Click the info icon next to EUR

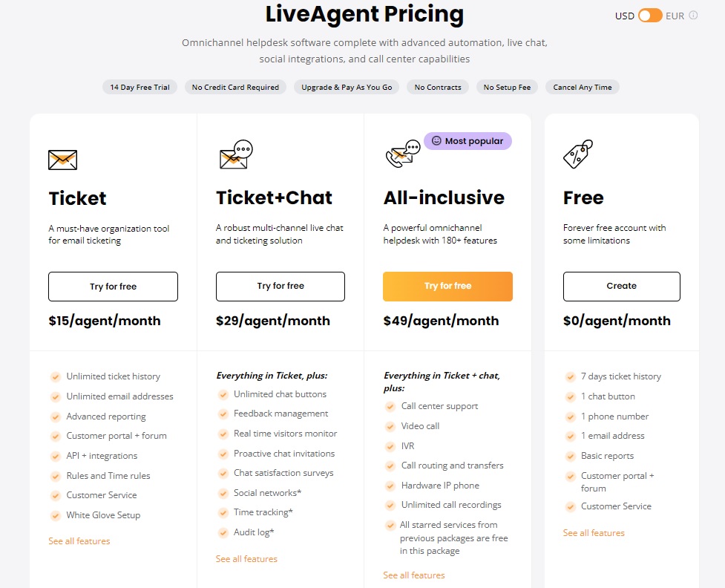pos(693,15)
